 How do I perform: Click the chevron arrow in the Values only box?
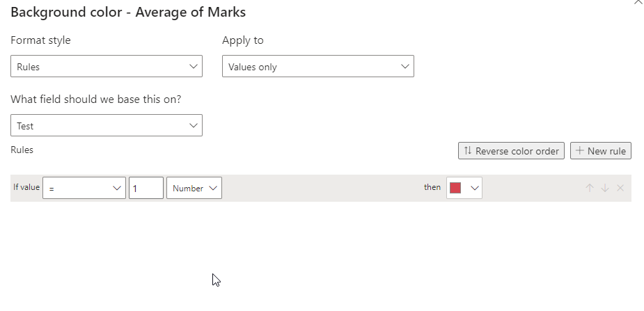[405, 67]
